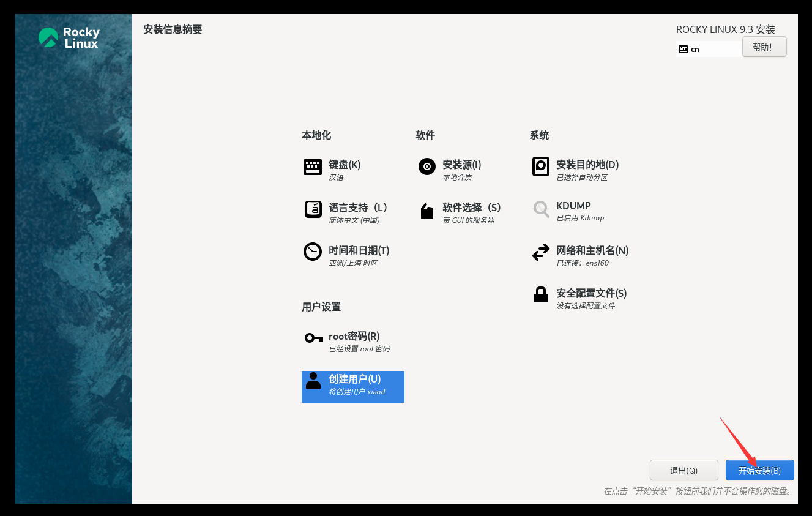Click the 汉语 keyboard status text

336,178
